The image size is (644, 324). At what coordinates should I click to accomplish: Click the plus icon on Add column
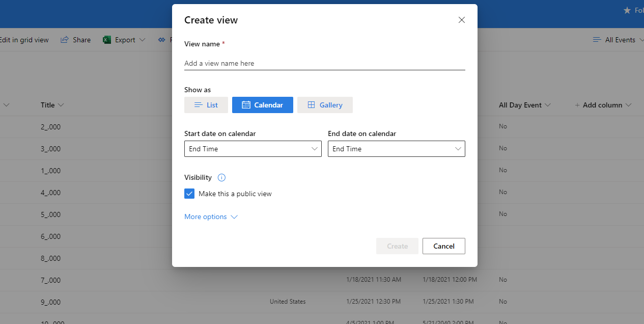[577, 105]
